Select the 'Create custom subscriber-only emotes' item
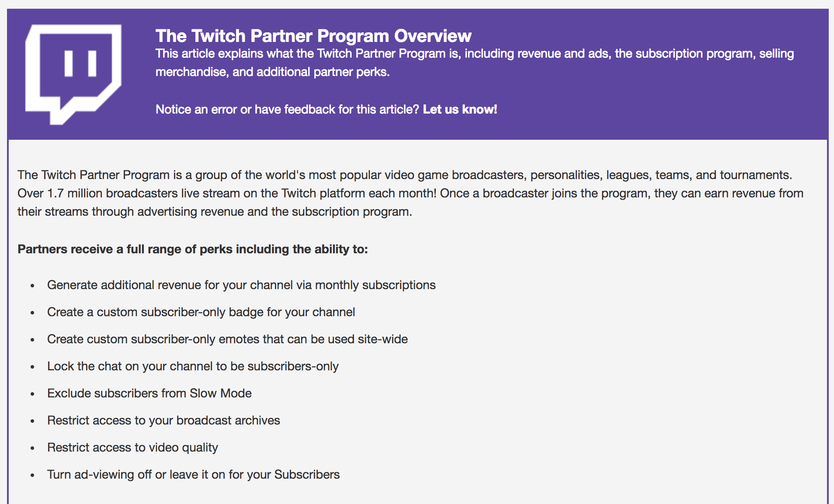Viewport: 834px width, 504px height. click(x=227, y=339)
